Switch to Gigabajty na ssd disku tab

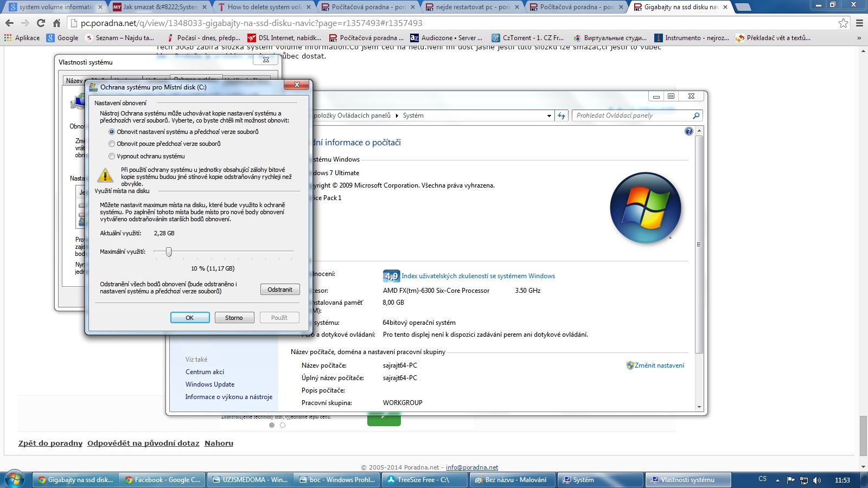pyautogui.click(x=680, y=7)
